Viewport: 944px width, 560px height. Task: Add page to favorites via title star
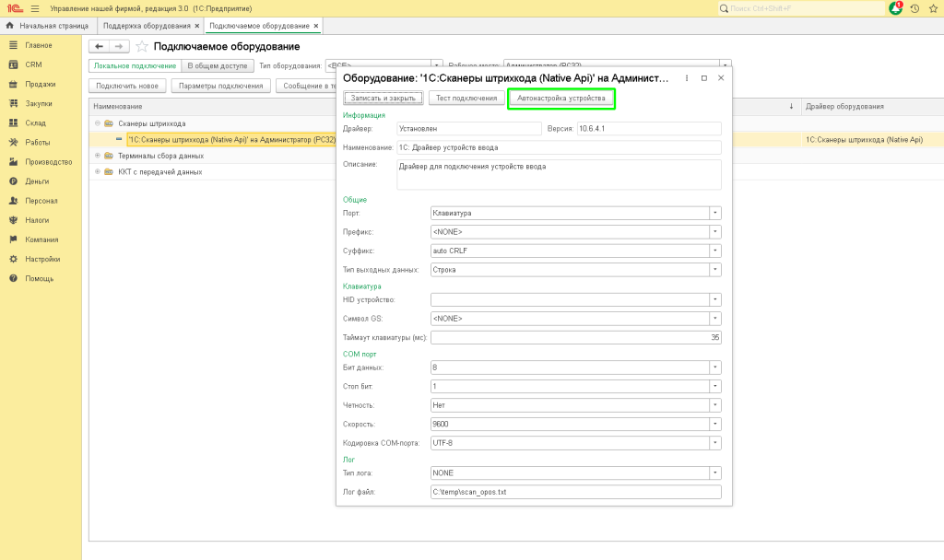click(x=142, y=46)
